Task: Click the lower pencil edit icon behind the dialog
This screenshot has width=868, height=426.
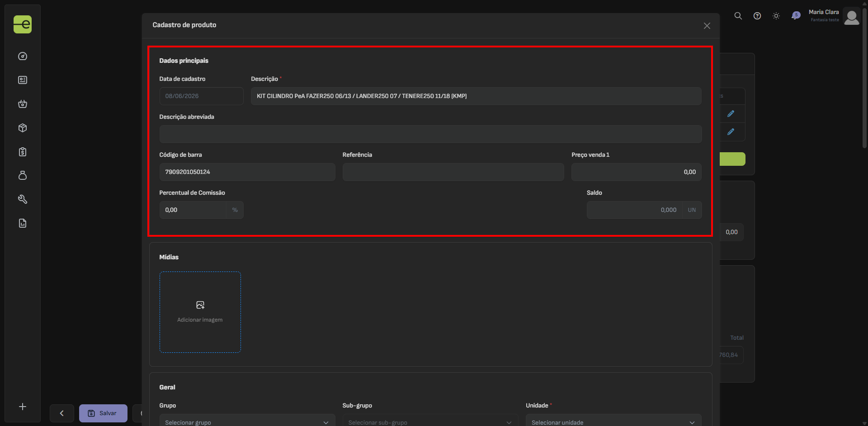Action: (x=731, y=132)
